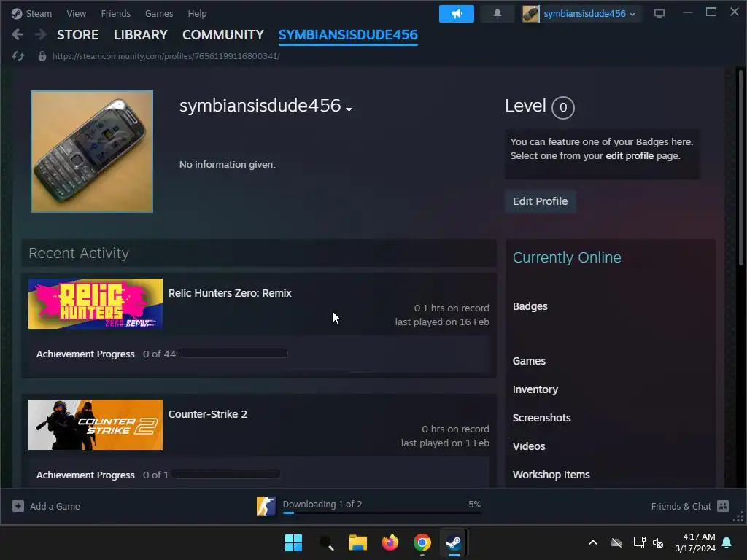Image resolution: width=747 pixels, height=560 pixels.
Task: Open the Games link in sidebar
Action: pyautogui.click(x=529, y=361)
